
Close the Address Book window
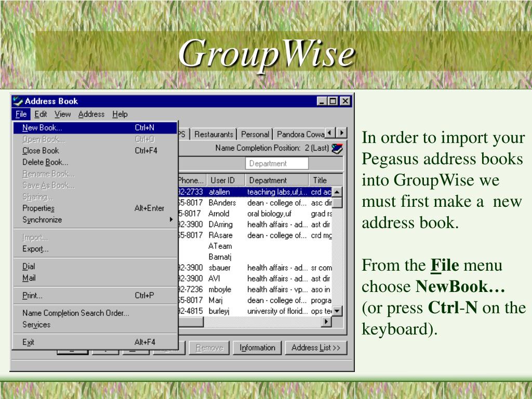click(x=345, y=101)
